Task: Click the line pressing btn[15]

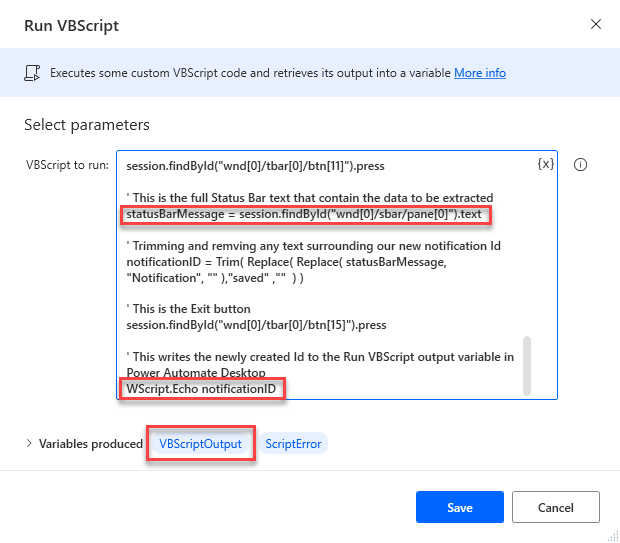Action: [x=256, y=325]
